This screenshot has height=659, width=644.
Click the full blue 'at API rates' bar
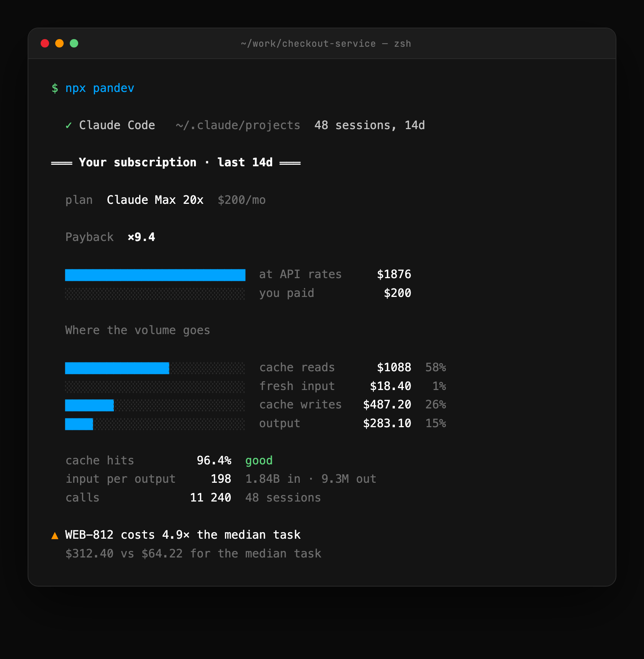coord(155,275)
